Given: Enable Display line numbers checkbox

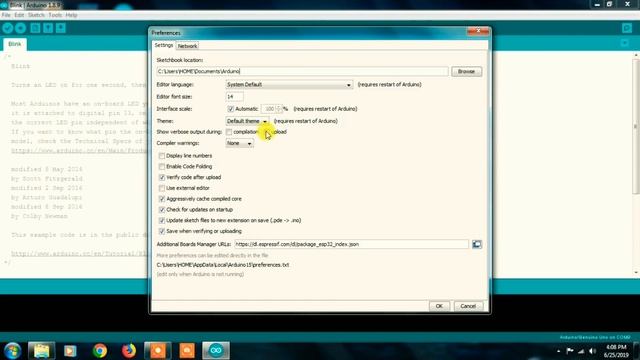Looking at the screenshot, I should click(x=162, y=156).
